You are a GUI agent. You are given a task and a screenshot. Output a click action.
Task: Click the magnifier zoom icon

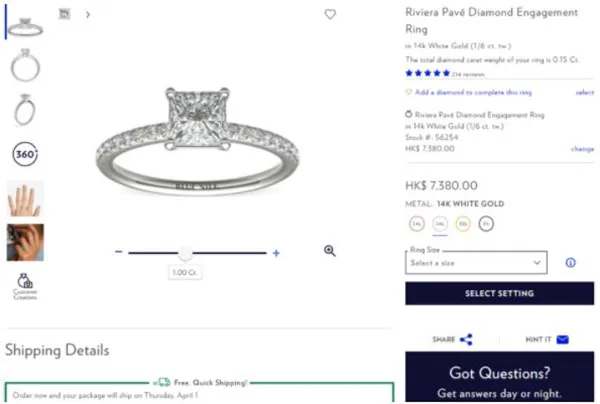point(330,251)
